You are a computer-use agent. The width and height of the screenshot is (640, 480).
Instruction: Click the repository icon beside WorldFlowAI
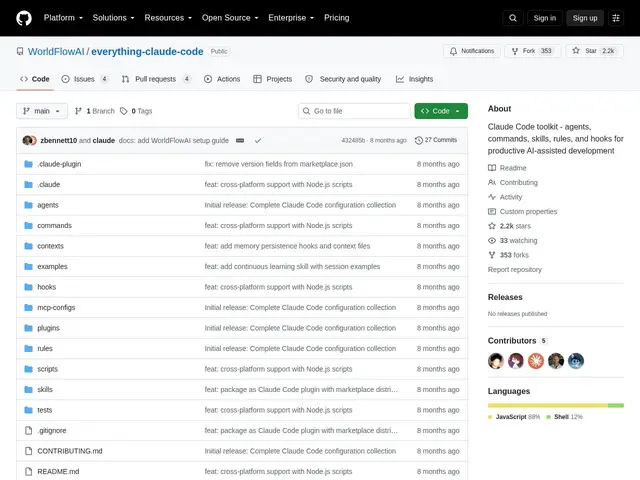[x=20, y=51]
